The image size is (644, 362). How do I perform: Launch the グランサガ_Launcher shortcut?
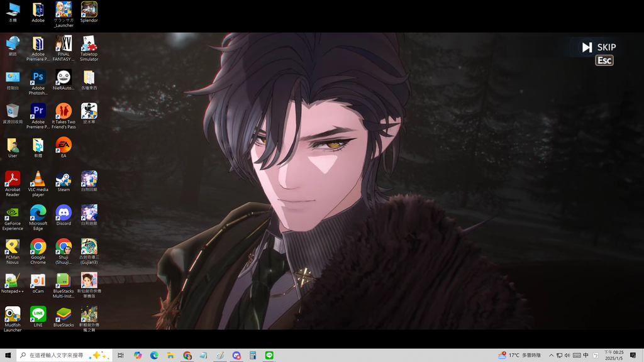[x=64, y=14]
